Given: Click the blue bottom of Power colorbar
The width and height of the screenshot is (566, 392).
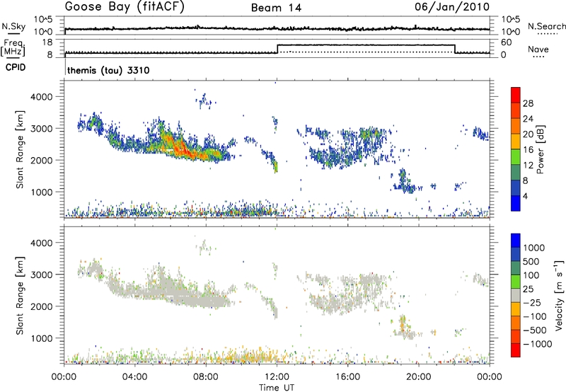Looking at the screenshot, I should click(x=516, y=203).
